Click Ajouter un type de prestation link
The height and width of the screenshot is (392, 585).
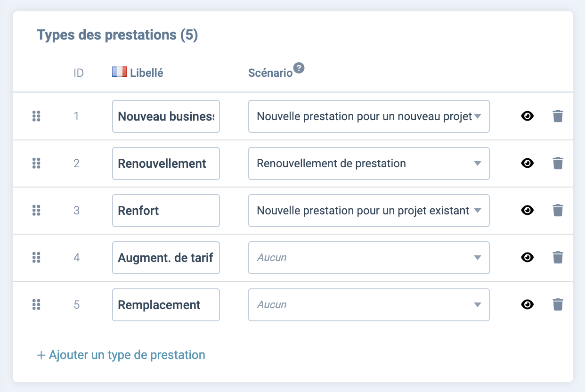(x=121, y=355)
